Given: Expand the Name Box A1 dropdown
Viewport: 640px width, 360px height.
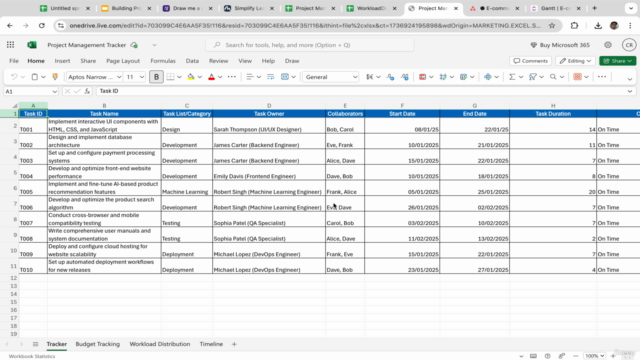Looking at the screenshot, I should [x=55, y=91].
